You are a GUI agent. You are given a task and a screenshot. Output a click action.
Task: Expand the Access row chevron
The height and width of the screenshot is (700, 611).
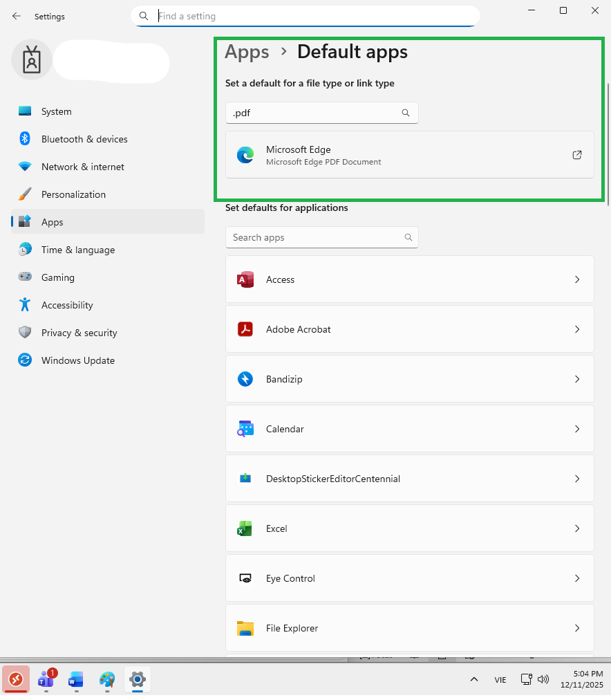(x=577, y=280)
